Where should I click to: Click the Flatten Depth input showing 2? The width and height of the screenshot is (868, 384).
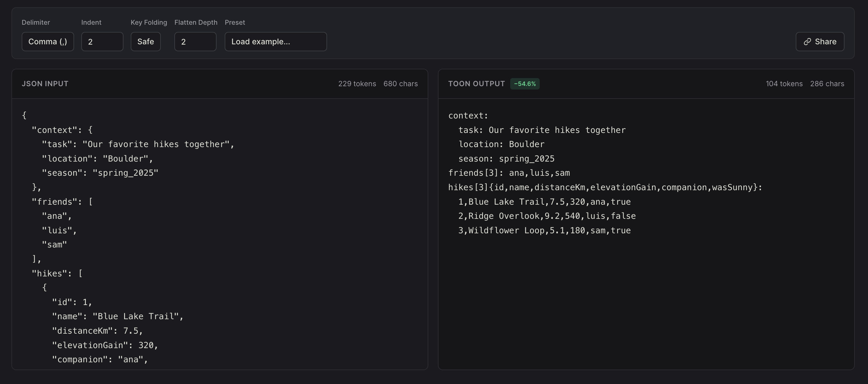tap(195, 42)
